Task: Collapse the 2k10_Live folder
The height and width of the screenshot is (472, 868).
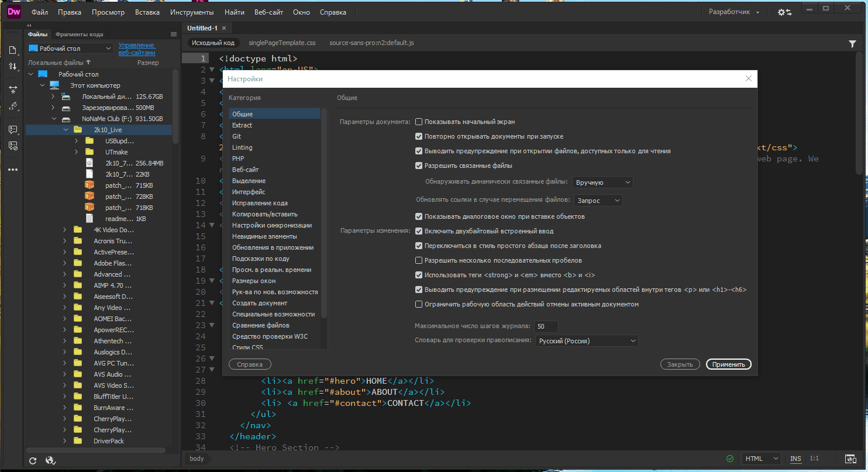Action: click(66, 130)
